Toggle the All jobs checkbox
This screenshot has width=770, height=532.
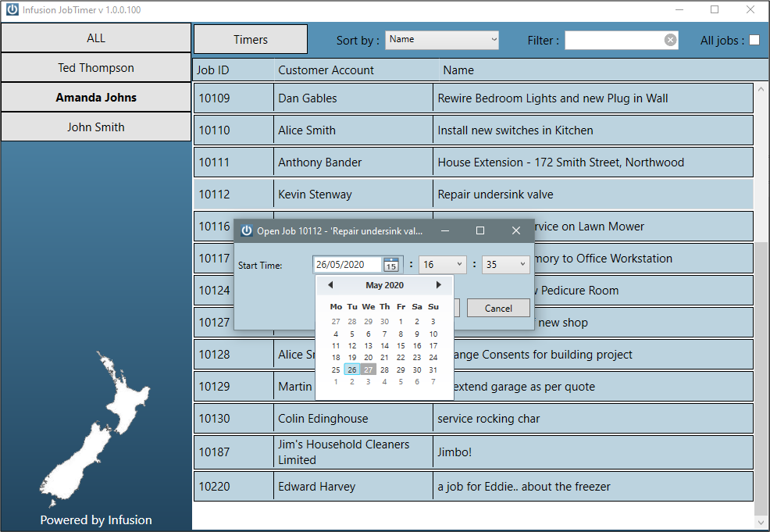[754, 40]
